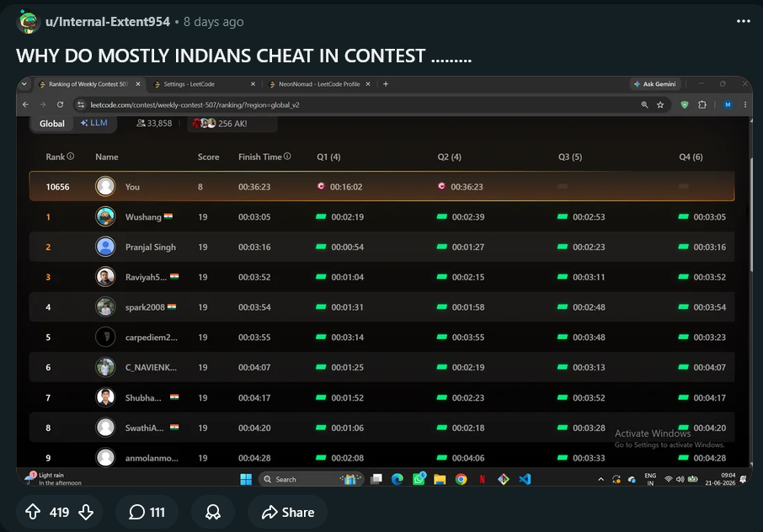The image size is (763, 532).
Task: Click Raviyah5's avatar picture
Action: click(105, 277)
